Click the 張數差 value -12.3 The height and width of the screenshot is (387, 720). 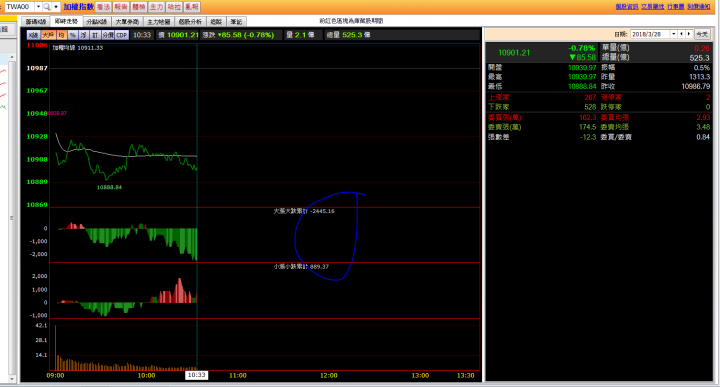coord(588,137)
